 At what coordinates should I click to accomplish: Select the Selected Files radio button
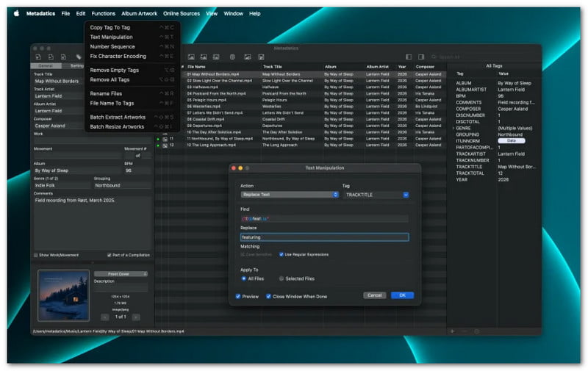point(282,278)
